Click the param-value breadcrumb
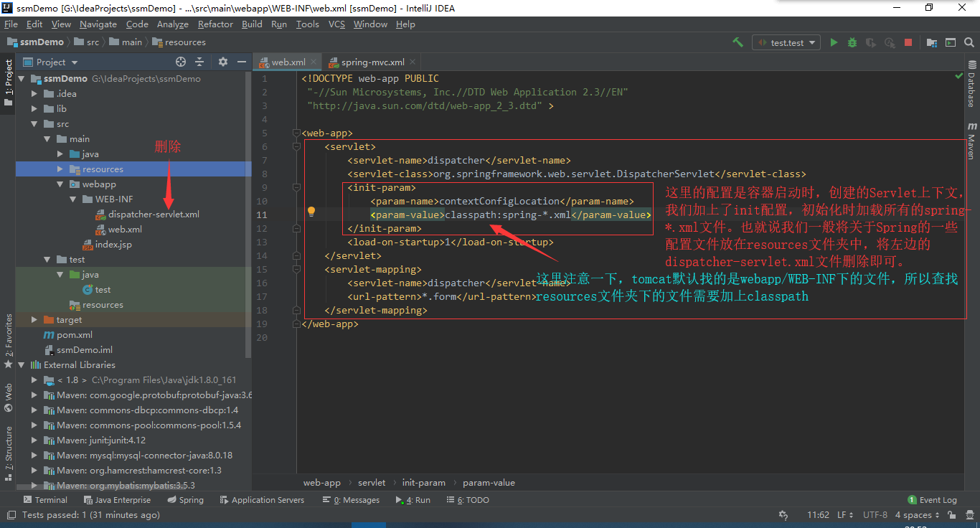This screenshot has height=528, width=980. tap(489, 483)
